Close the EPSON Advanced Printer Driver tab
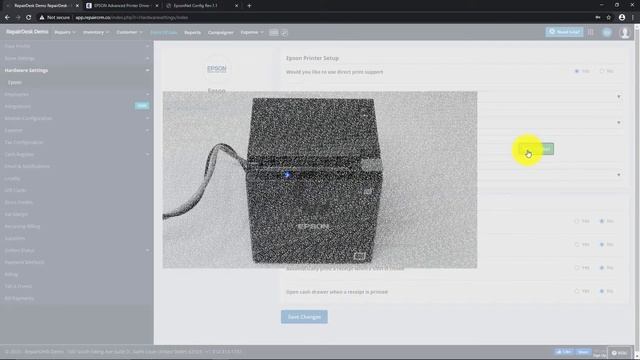The height and width of the screenshot is (360, 640). (x=157, y=6)
